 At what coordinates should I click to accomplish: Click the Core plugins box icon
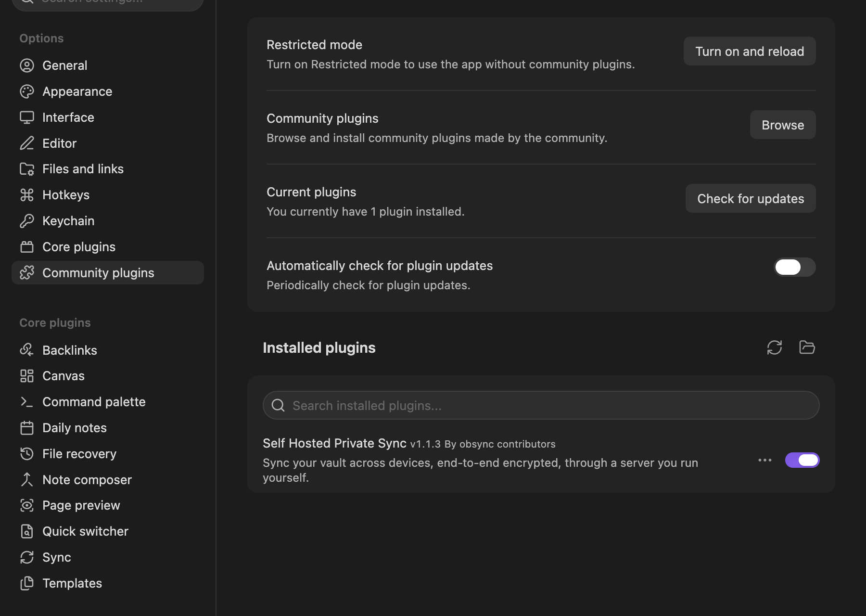pos(27,247)
